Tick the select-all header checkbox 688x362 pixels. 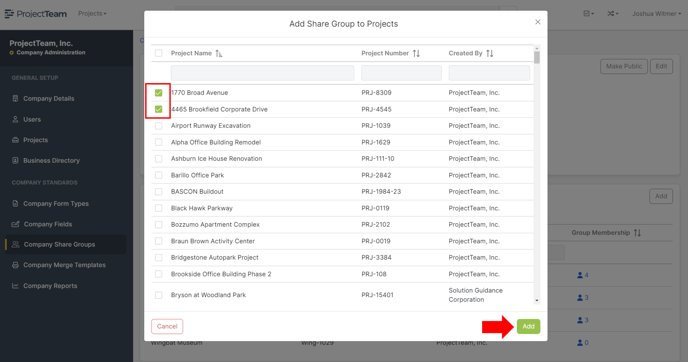(x=158, y=53)
